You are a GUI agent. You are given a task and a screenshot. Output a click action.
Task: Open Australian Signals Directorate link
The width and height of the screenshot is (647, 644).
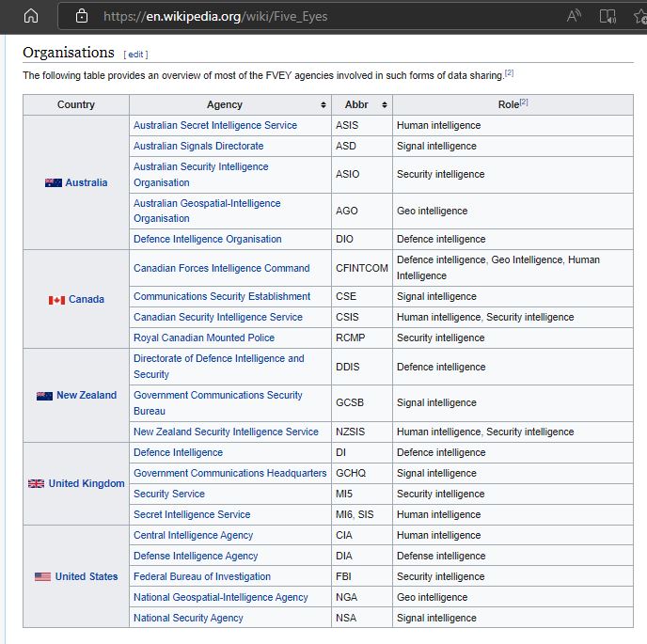coord(198,146)
